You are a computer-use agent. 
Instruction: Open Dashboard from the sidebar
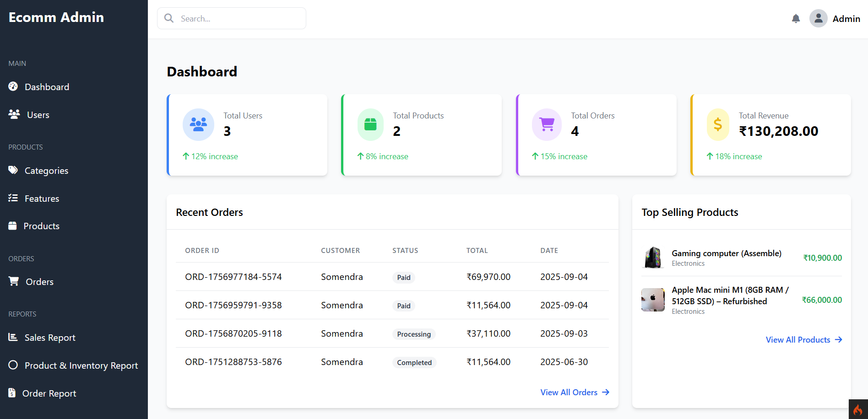(47, 87)
